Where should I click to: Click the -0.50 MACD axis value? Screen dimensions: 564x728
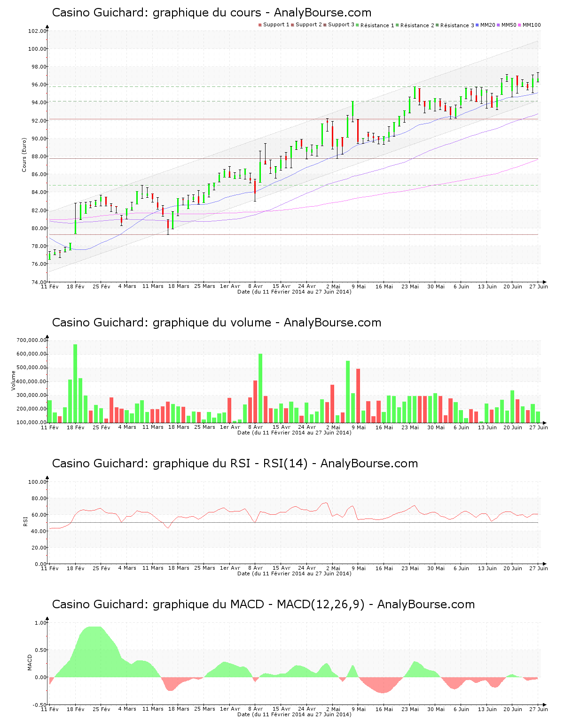click(39, 705)
